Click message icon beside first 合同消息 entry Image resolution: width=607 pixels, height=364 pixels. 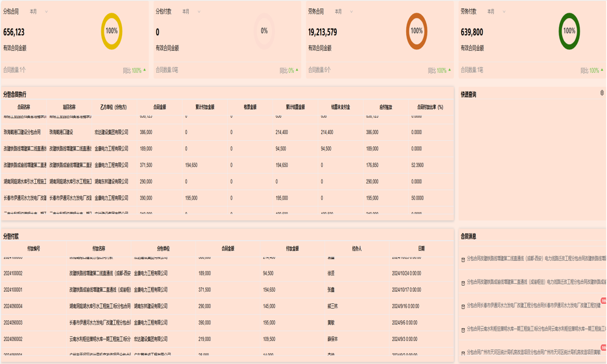463,260
